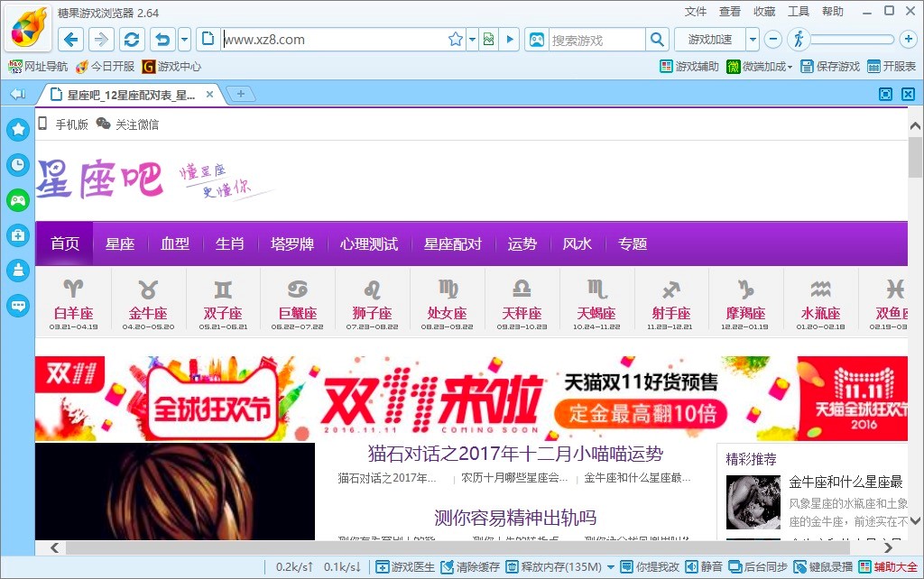This screenshot has height=579, width=924.
Task: Open a new tab with plus button
Action: click(x=240, y=94)
